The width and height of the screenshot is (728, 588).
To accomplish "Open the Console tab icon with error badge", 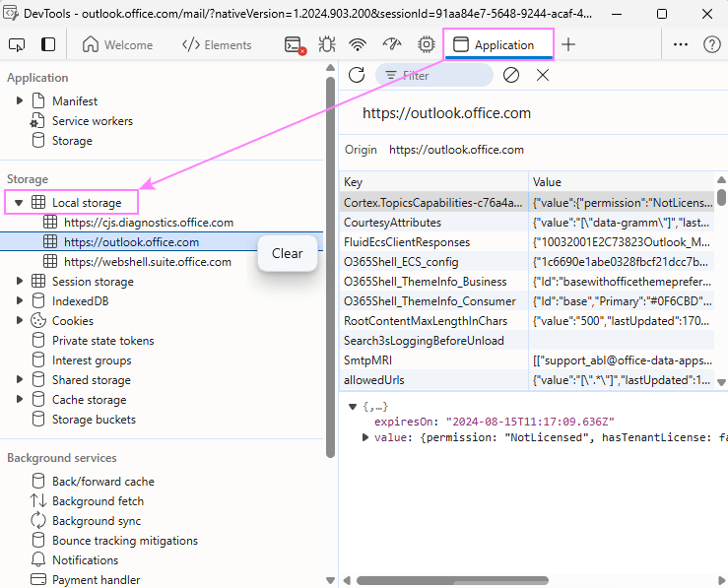I will click(x=295, y=45).
